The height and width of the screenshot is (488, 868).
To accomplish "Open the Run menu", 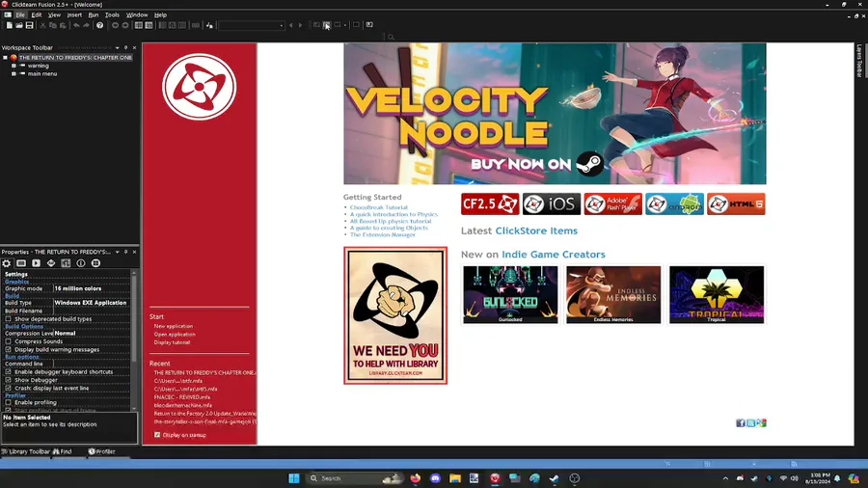I will [94, 14].
